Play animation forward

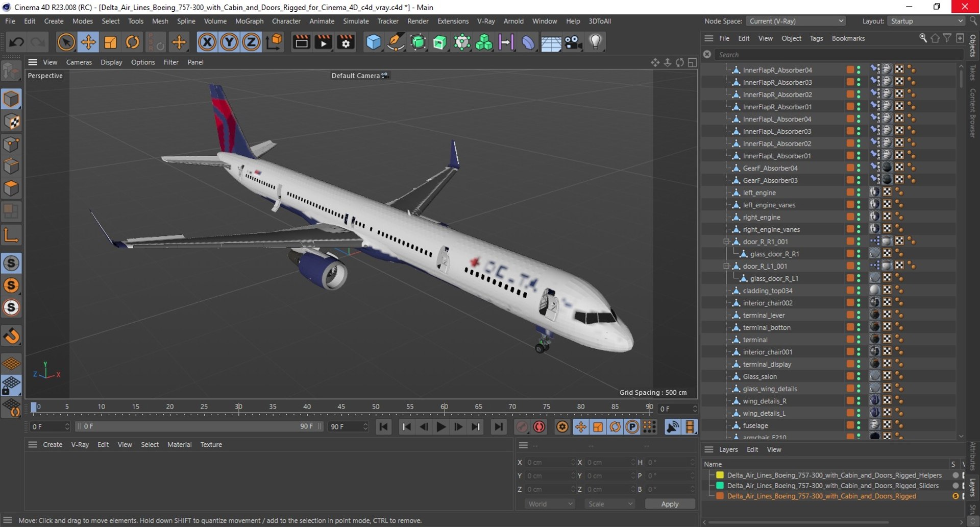(441, 427)
